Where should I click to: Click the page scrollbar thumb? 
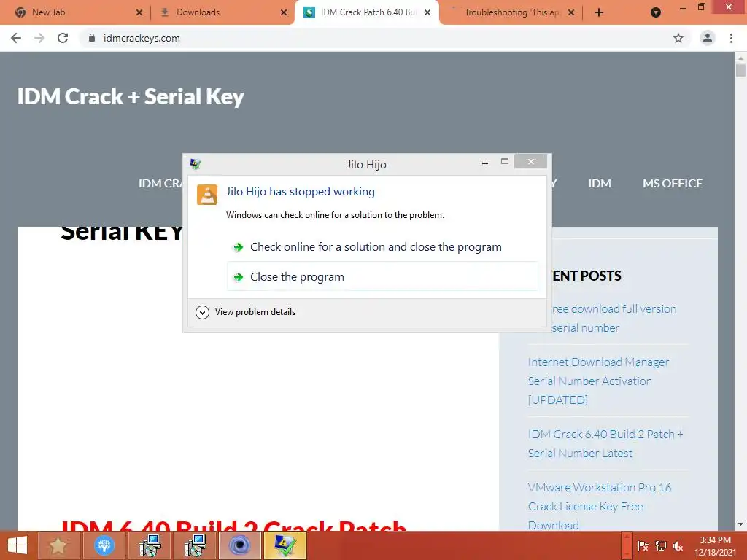click(x=740, y=69)
